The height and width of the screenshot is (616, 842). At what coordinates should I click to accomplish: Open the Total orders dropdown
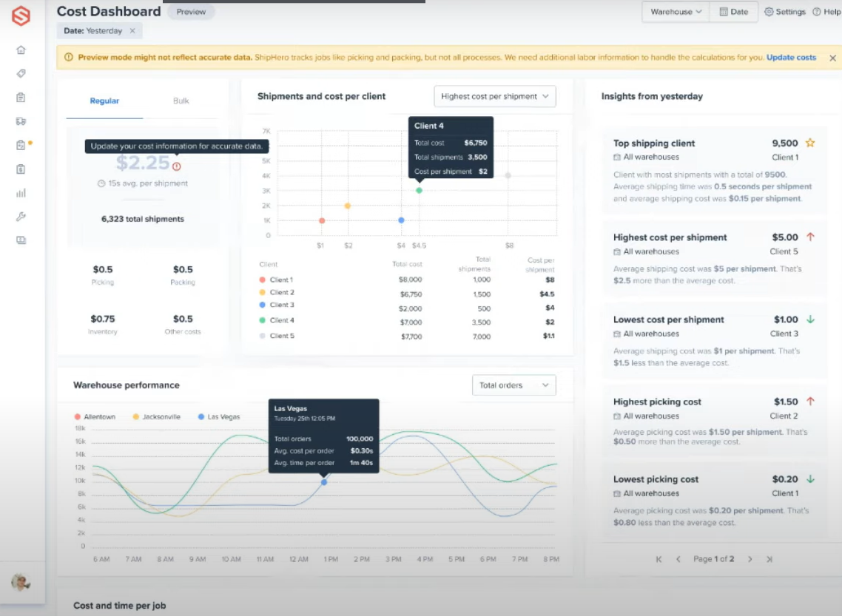(x=513, y=385)
